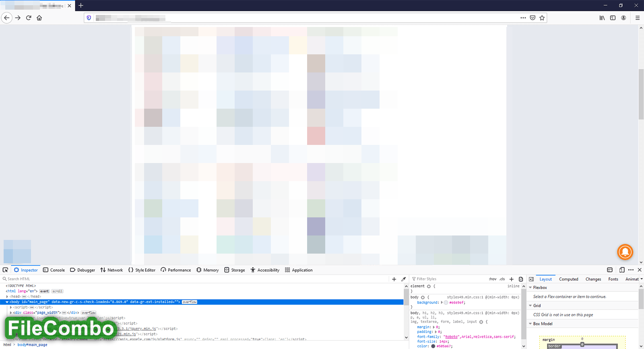644x349 pixels.
Task: Open a new browser tab
Action: pyautogui.click(x=81, y=6)
